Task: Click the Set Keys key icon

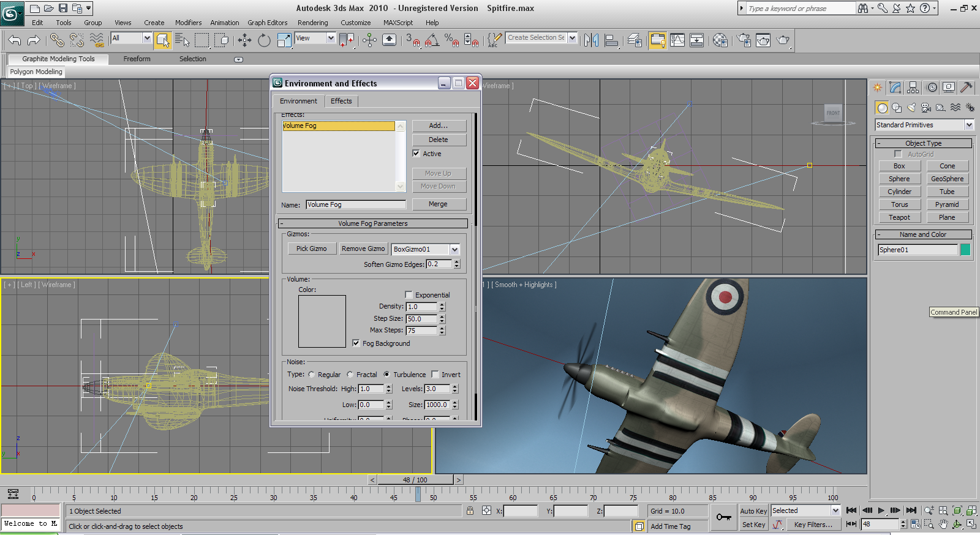Action: 723,517
